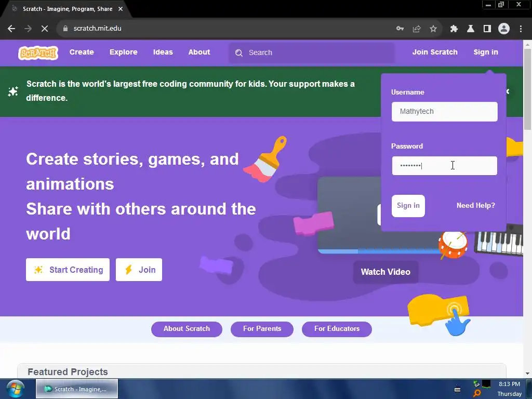Click the search magnifier icon

tap(239, 53)
